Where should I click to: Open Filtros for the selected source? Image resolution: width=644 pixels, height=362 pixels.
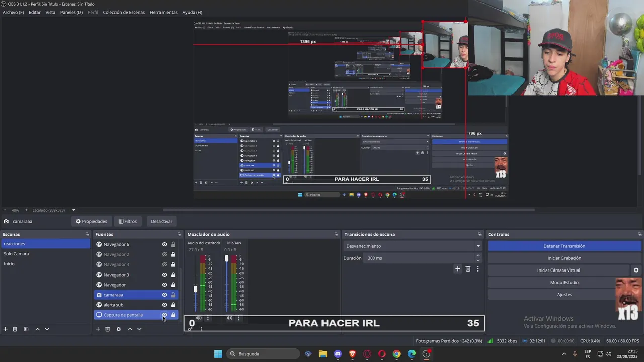[x=128, y=221]
